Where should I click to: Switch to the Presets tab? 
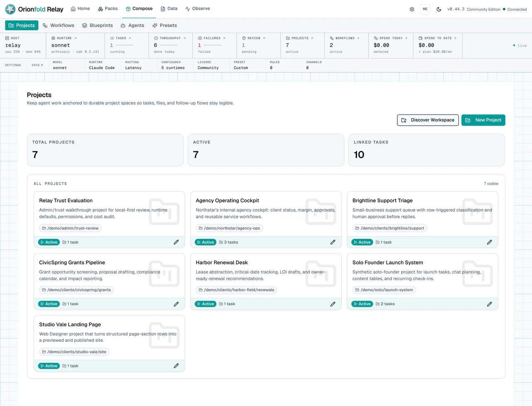point(165,25)
